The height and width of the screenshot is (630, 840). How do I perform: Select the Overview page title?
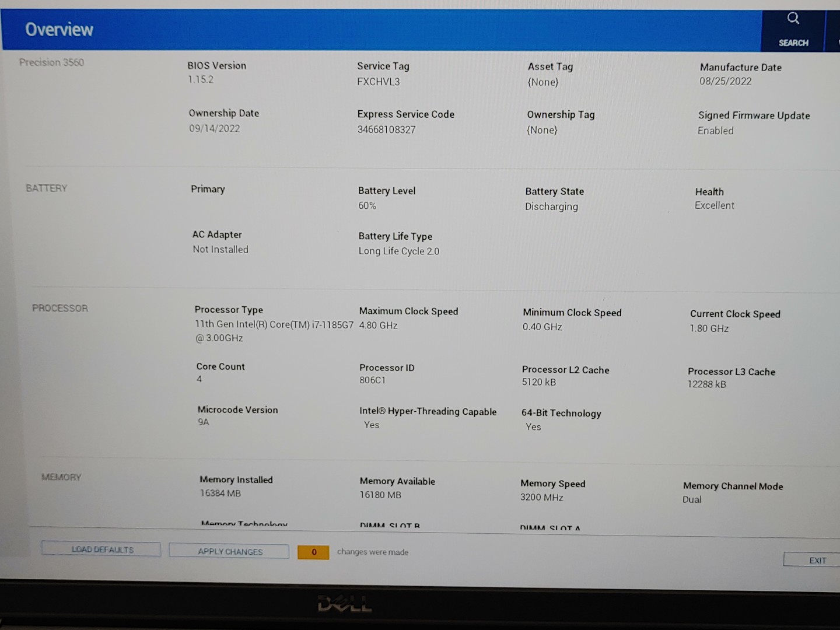[x=59, y=29]
